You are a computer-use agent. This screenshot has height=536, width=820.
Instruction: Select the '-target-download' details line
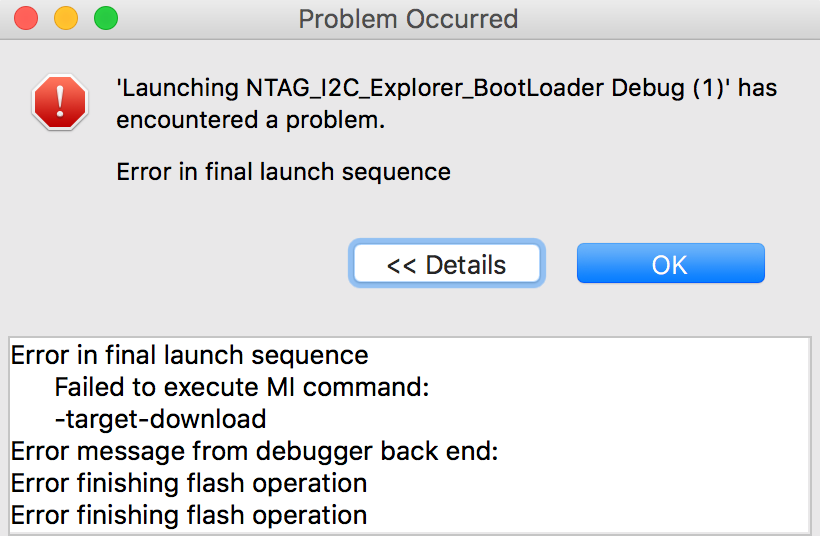(160, 419)
